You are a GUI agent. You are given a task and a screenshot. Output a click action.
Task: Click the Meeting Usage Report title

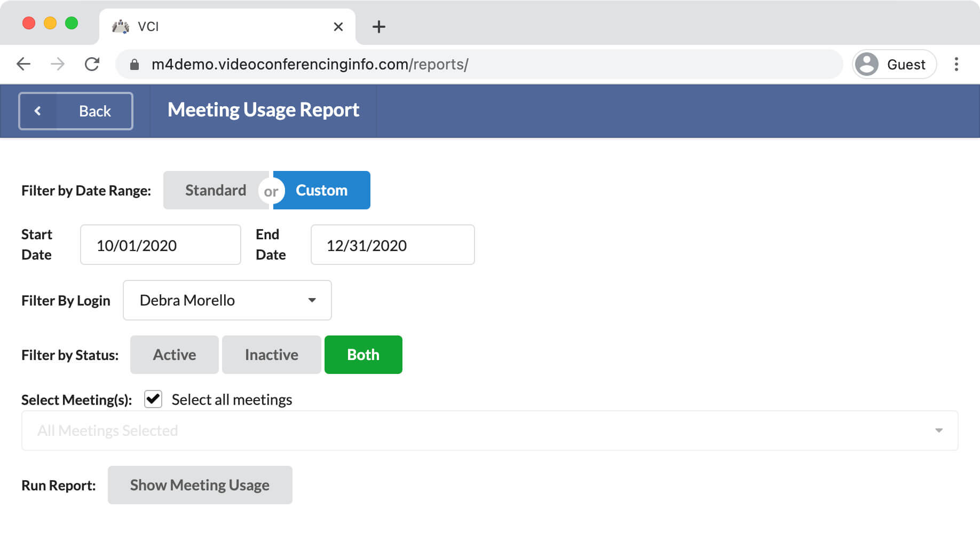[263, 110]
